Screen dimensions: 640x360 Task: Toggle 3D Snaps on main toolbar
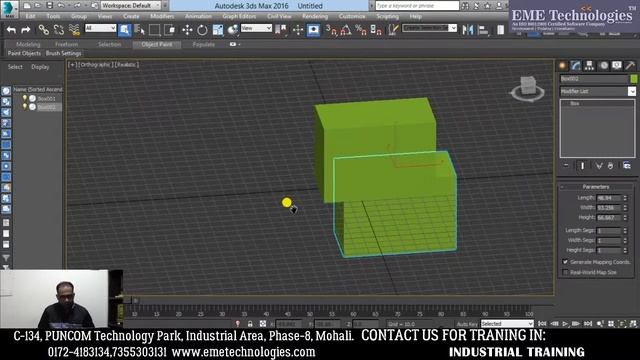331,30
